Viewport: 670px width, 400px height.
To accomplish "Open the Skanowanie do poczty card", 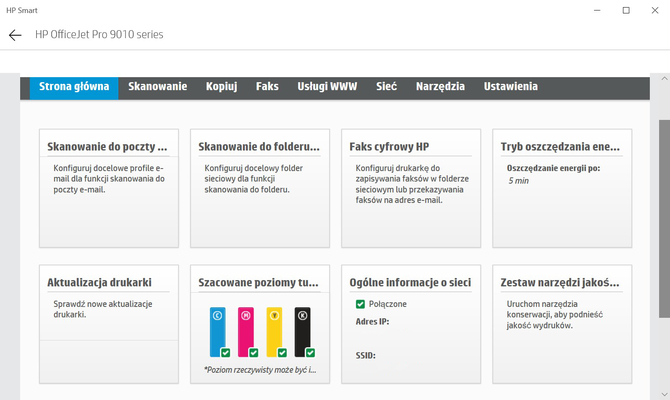I will pyautogui.click(x=109, y=188).
